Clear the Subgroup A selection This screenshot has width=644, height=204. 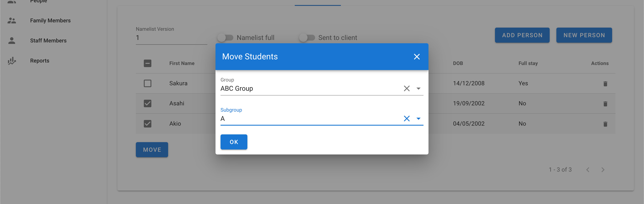point(406,119)
